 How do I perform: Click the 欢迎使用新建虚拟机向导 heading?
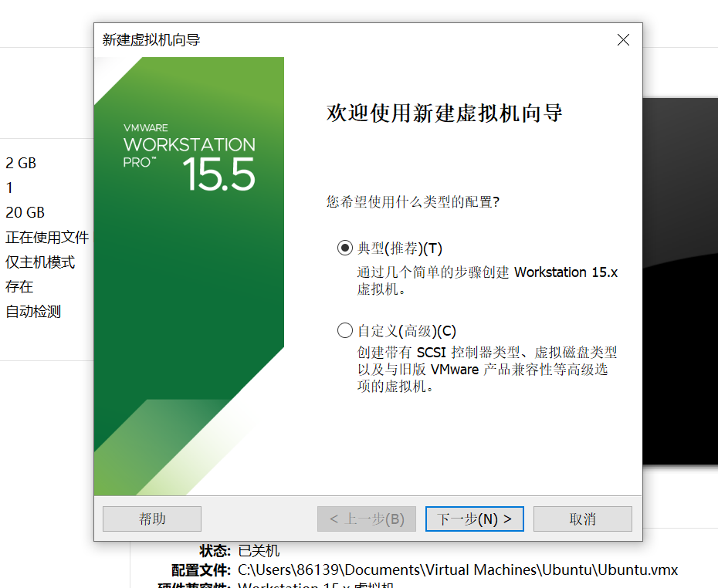[444, 113]
